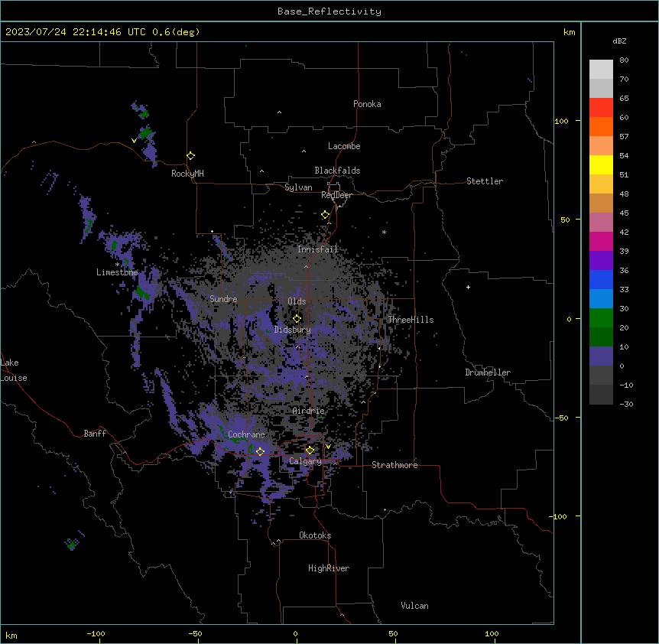659x644 pixels.
Task: Pick the bright yellow 51-54 dBZ swatch
Action: coord(601,165)
